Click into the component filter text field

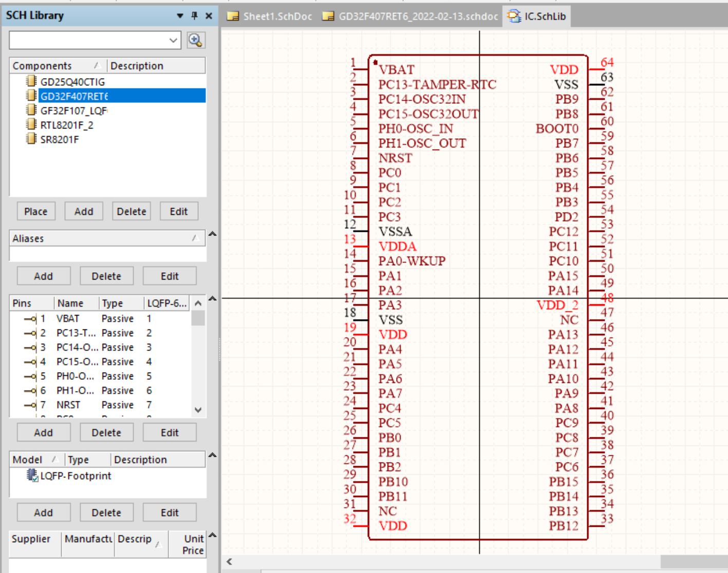point(88,40)
